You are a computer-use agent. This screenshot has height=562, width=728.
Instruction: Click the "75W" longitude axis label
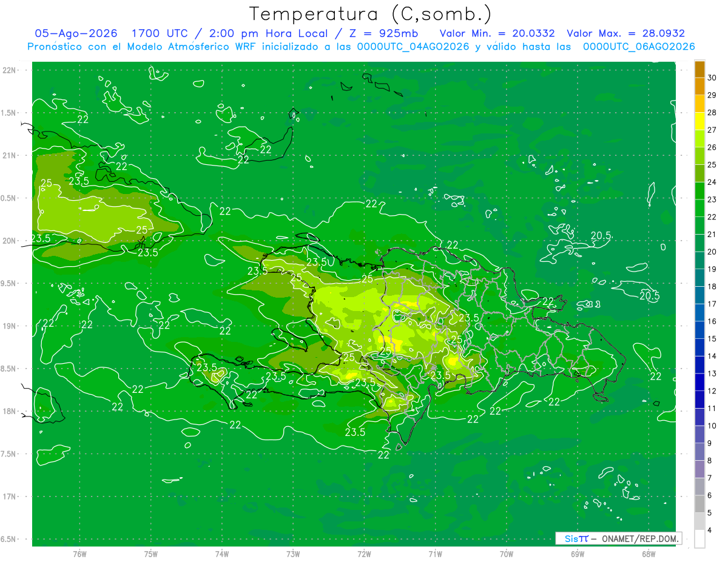click(151, 554)
